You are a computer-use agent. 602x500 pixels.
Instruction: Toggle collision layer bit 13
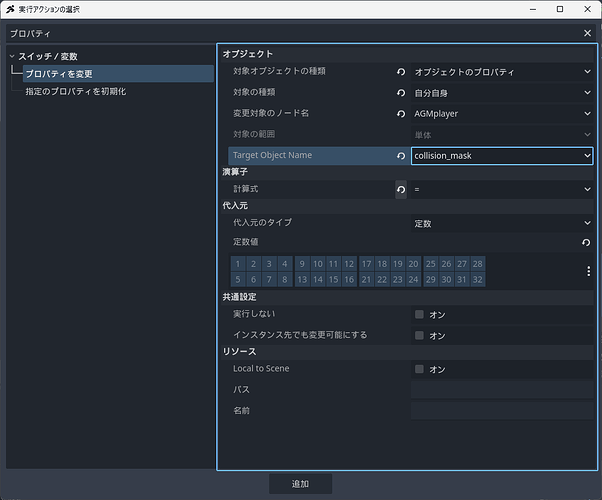[x=303, y=280]
